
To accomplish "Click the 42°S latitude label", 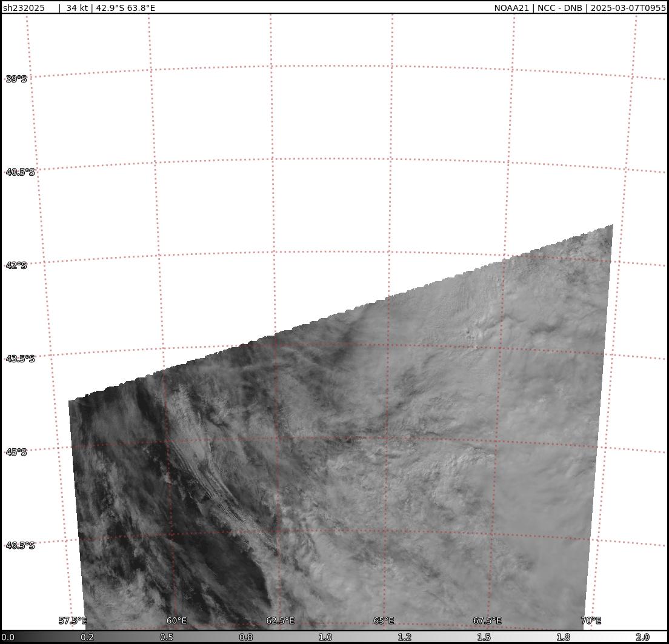I will pyautogui.click(x=16, y=265).
